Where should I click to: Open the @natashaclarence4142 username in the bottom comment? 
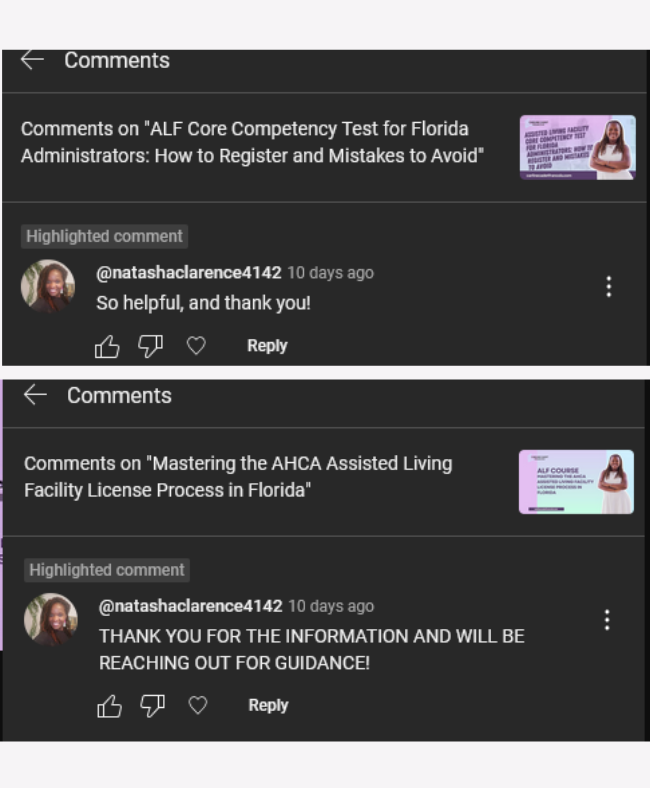click(x=191, y=606)
